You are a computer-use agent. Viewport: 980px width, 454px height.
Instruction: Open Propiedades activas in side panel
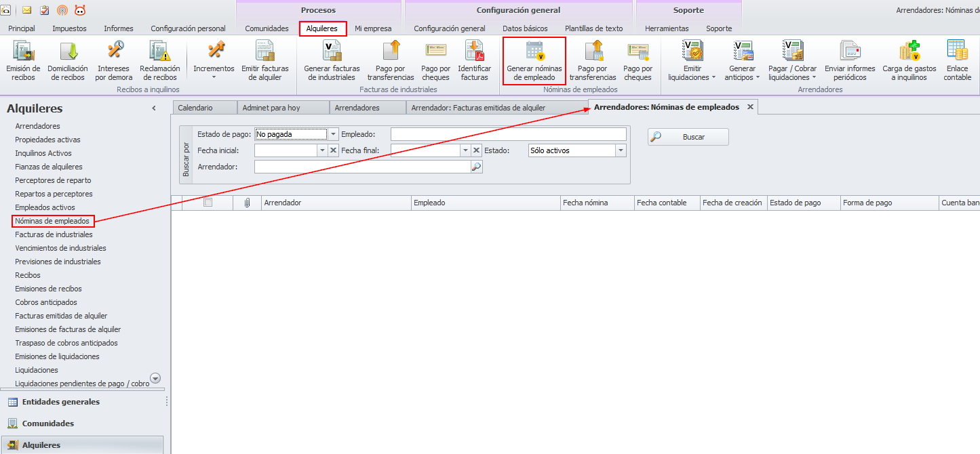[x=47, y=140]
